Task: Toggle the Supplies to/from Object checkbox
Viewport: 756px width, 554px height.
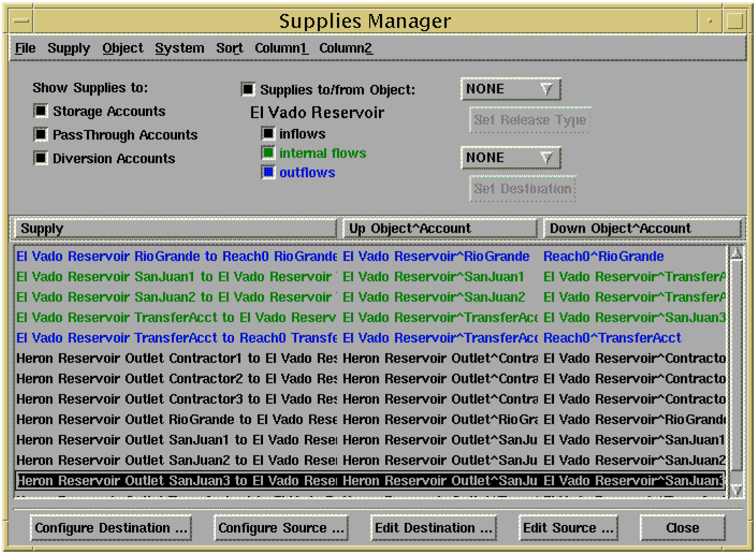Action: tap(248, 89)
